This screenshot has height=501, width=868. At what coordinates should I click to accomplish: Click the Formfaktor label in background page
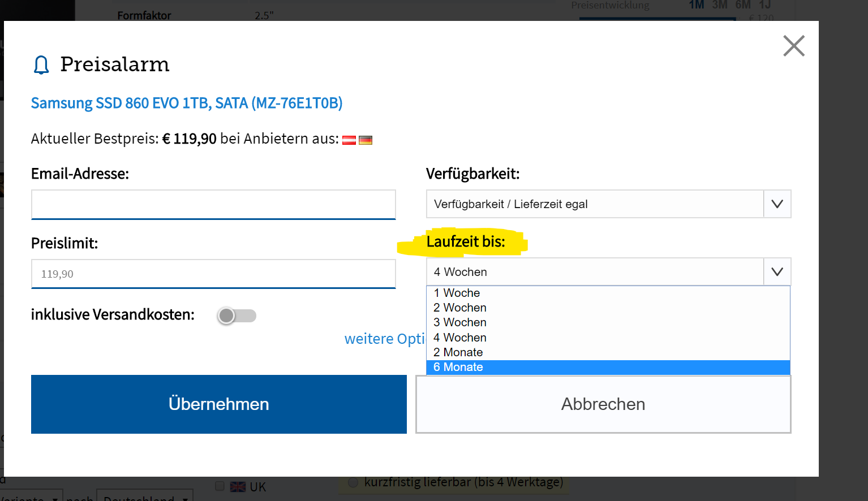144,16
